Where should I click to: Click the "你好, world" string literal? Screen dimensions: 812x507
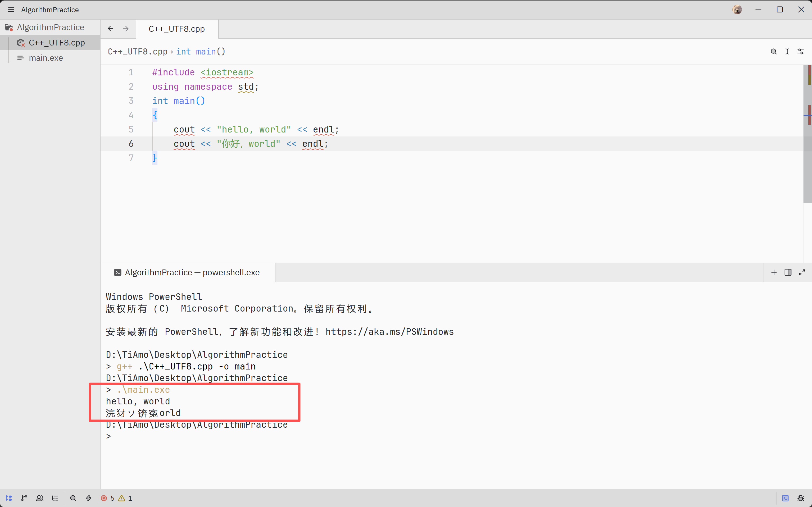pos(248,144)
